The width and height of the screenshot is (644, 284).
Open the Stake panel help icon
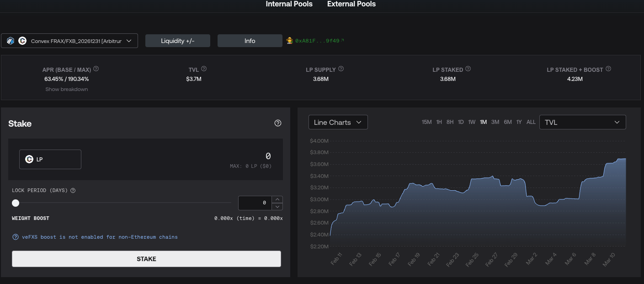click(278, 123)
